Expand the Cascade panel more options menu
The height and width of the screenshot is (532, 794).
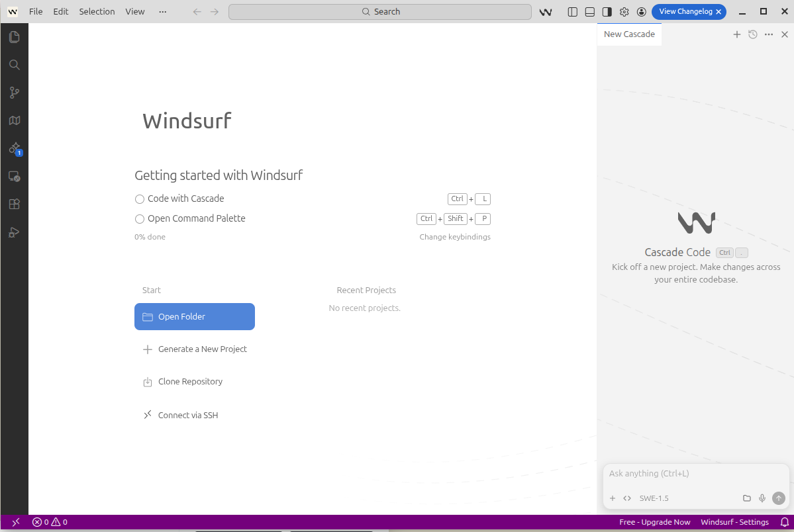coord(769,34)
